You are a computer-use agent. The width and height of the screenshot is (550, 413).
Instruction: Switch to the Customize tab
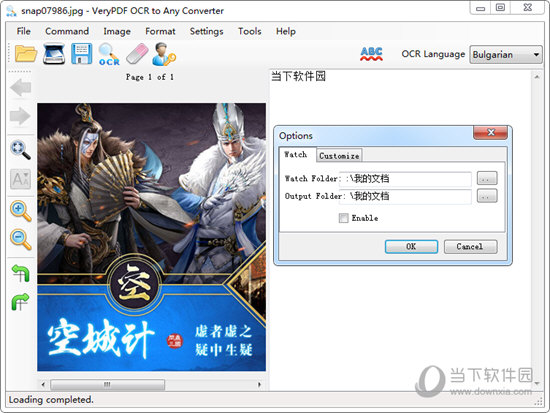339,156
